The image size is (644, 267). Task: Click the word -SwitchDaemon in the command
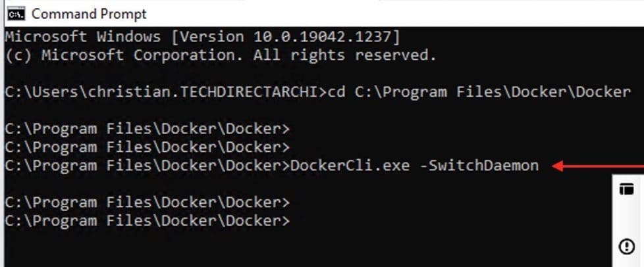pos(479,166)
